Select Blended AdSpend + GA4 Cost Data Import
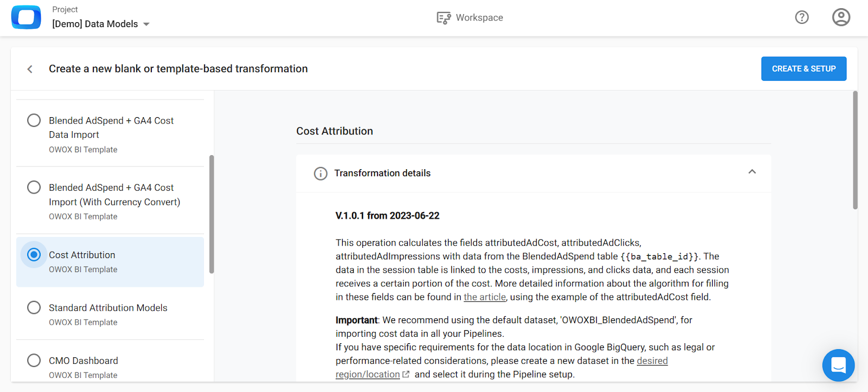 [33, 120]
